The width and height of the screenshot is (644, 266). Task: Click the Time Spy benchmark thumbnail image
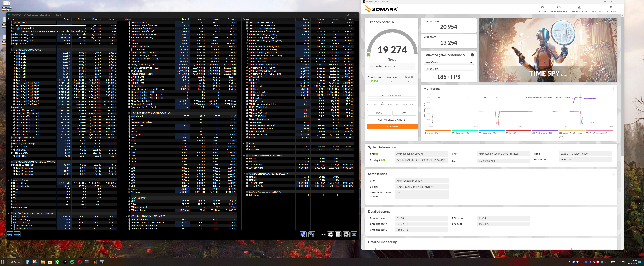click(x=548, y=50)
